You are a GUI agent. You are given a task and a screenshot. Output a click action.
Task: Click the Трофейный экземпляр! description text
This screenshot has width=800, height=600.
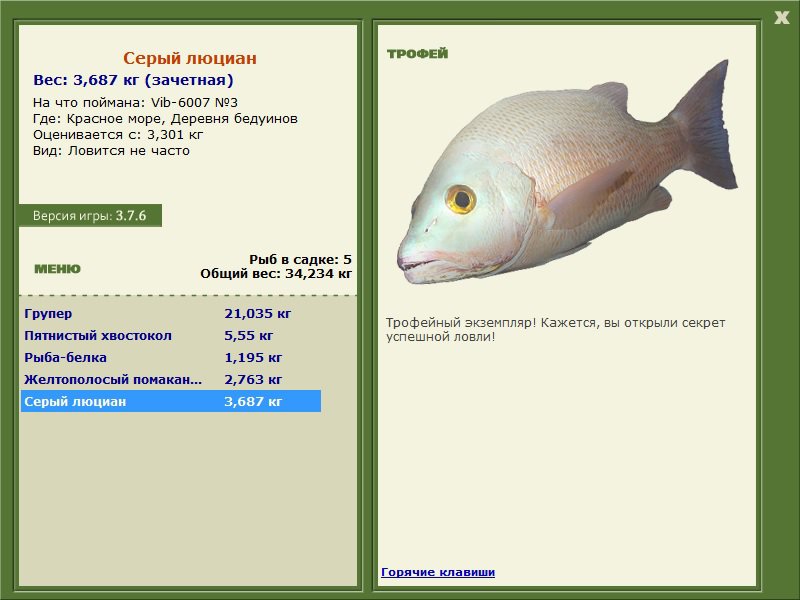tap(555, 330)
